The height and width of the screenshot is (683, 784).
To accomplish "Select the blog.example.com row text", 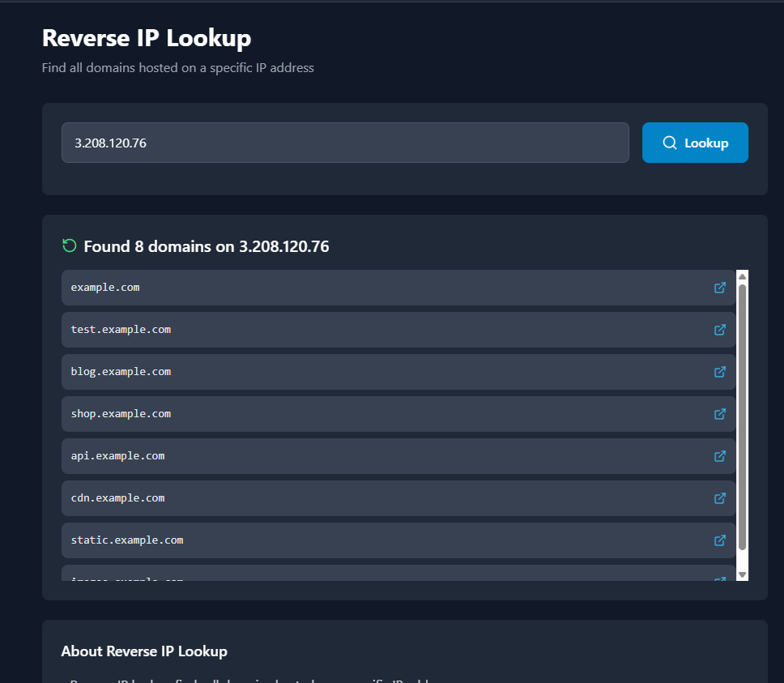I will pos(121,372).
